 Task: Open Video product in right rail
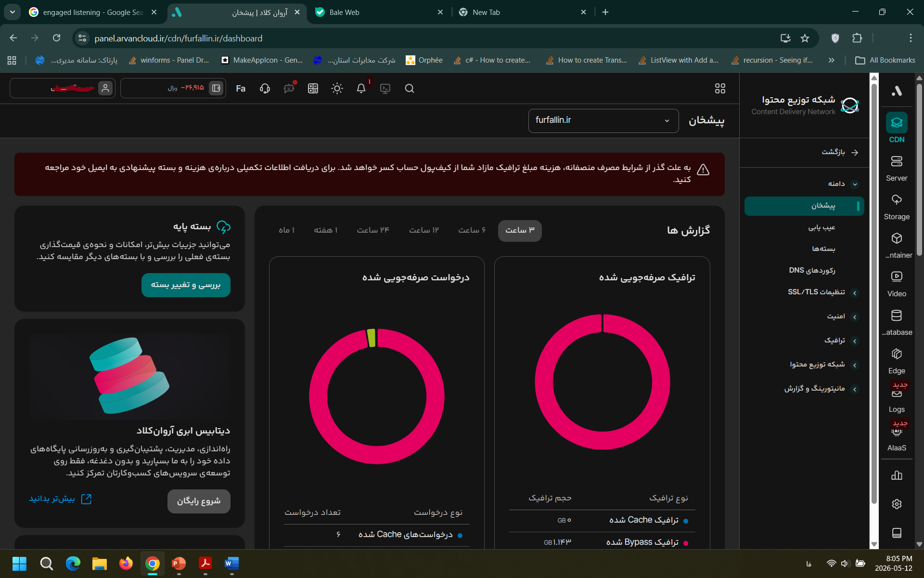coord(897,284)
